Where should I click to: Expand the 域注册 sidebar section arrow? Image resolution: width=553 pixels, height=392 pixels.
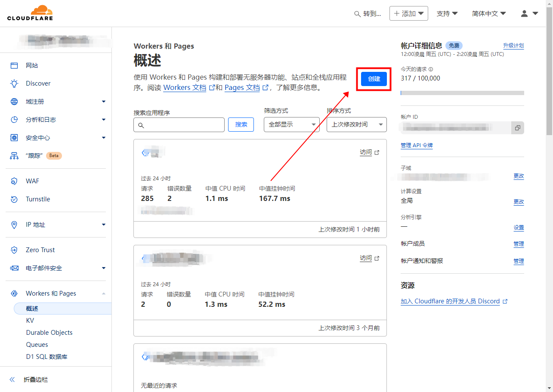click(x=104, y=102)
